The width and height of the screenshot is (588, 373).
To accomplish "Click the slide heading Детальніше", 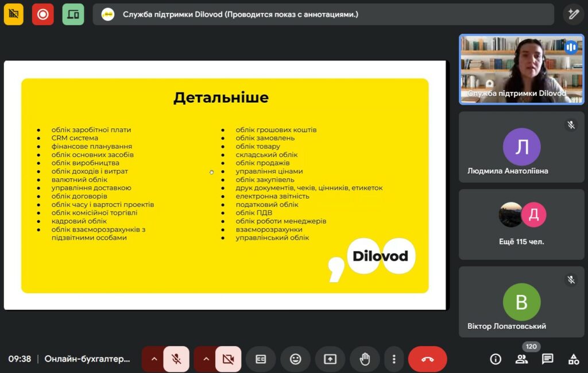I will (221, 98).
